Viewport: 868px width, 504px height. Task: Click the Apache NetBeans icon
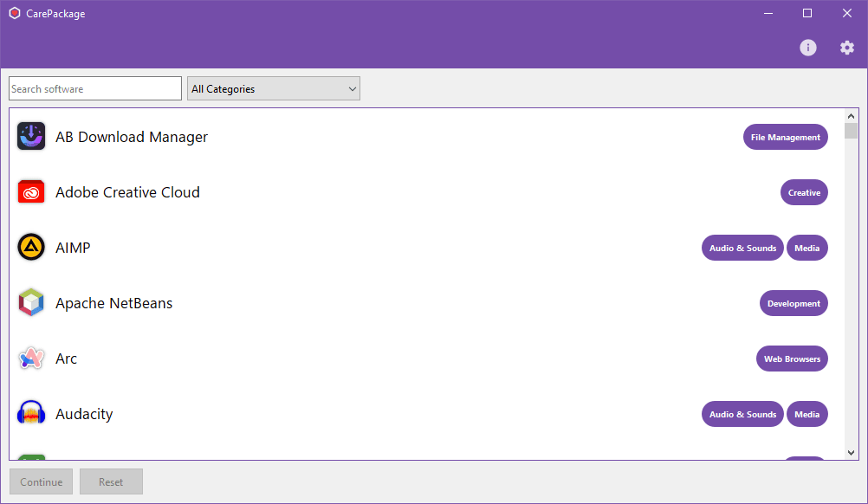click(31, 302)
